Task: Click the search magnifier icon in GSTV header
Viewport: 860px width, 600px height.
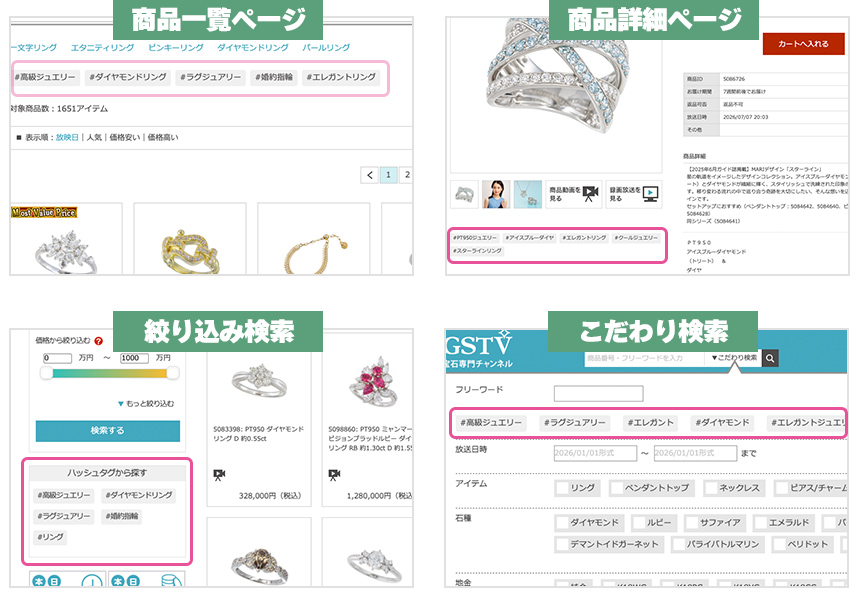Action: (770, 358)
